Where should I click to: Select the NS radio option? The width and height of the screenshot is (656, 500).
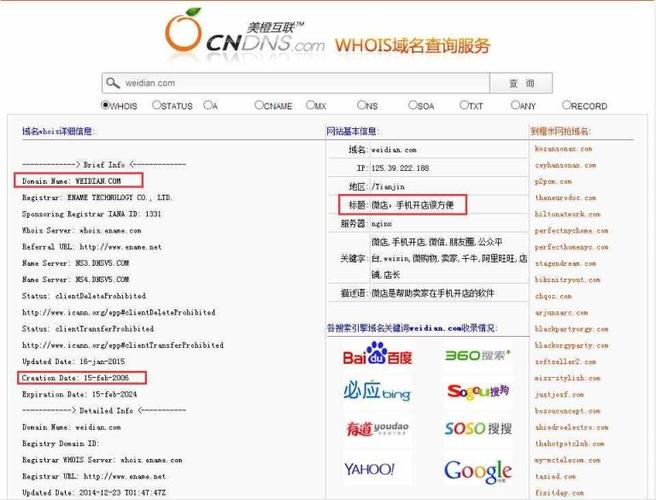point(361,105)
